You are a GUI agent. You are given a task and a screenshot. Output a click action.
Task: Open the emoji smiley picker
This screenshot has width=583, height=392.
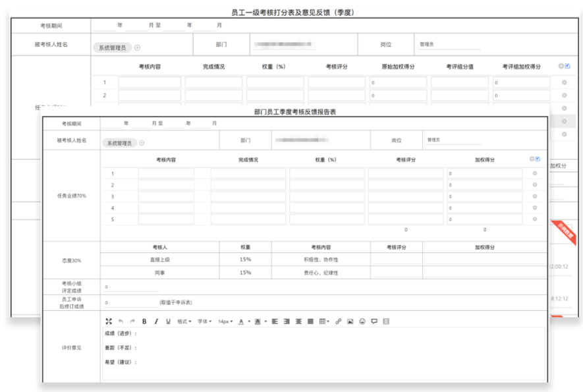[362, 322]
